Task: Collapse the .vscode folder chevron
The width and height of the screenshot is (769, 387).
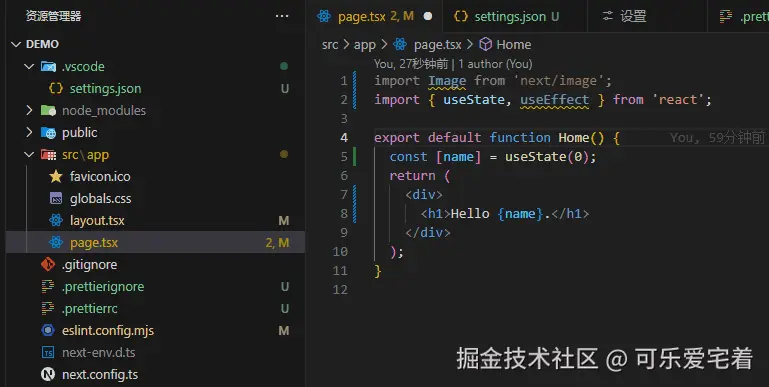Action: 29,66
